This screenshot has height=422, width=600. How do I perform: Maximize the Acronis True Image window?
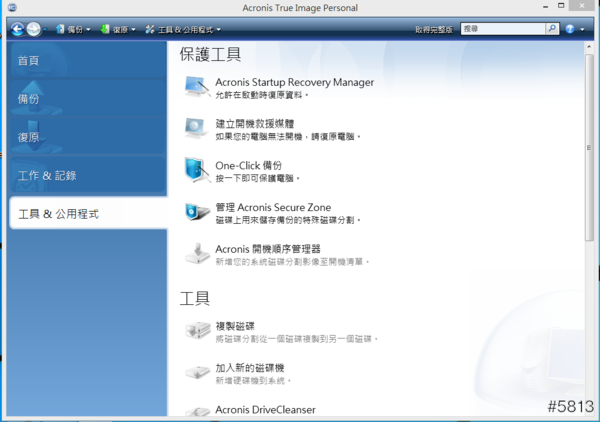click(561, 6)
